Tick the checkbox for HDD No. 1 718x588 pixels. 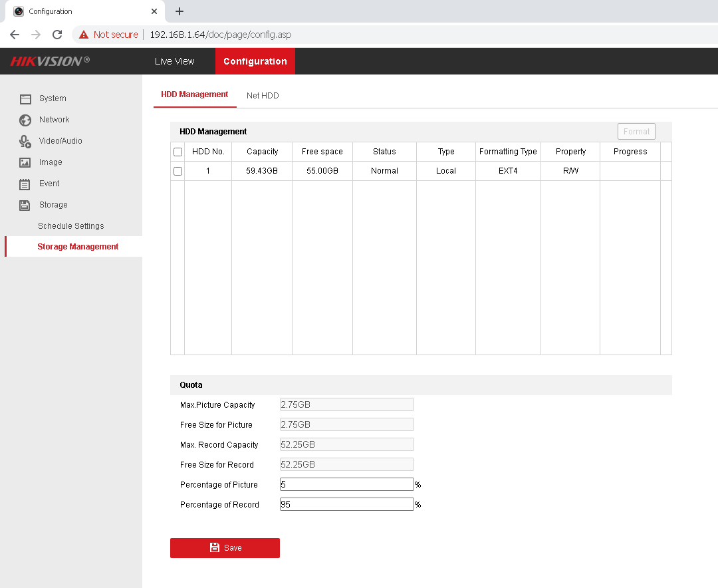click(x=178, y=171)
